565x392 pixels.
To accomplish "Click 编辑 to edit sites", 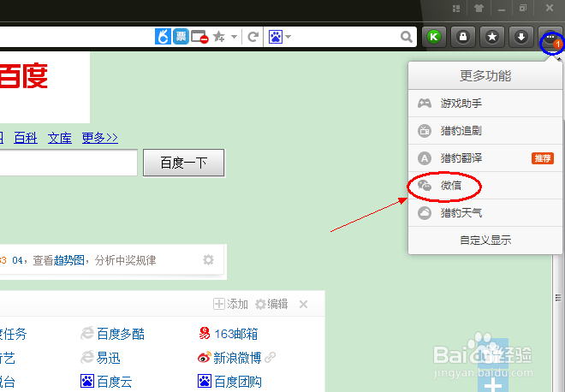I will 271,304.
